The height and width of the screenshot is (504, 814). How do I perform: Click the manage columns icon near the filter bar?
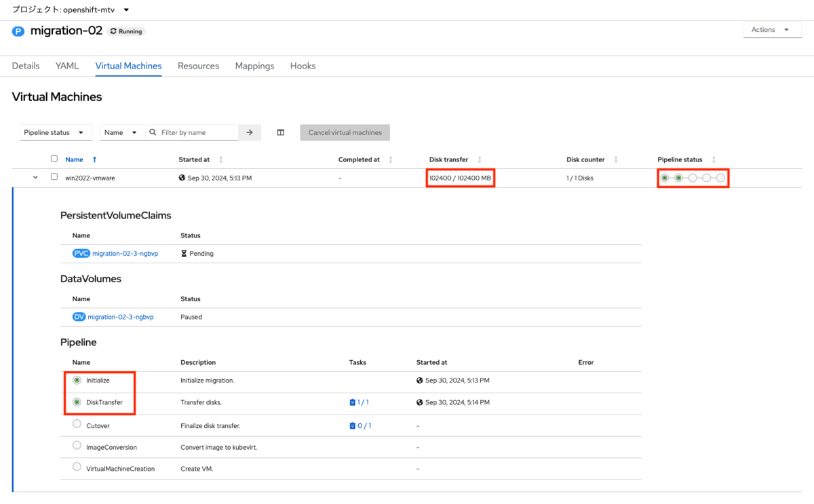coord(280,132)
